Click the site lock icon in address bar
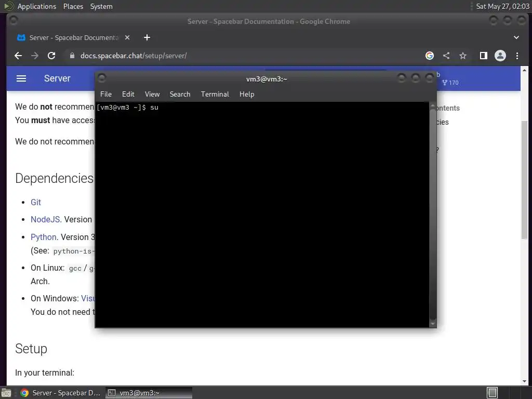The height and width of the screenshot is (399, 532). [x=72, y=56]
